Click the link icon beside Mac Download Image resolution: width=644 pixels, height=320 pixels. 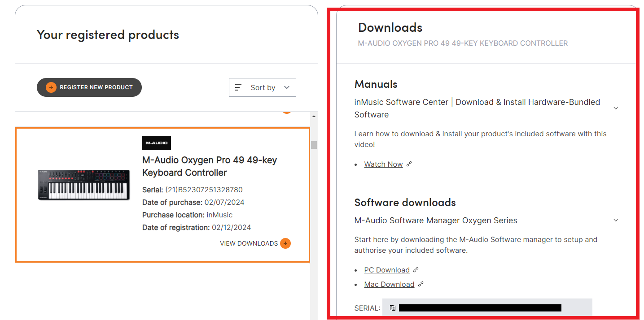click(x=421, y=284)
